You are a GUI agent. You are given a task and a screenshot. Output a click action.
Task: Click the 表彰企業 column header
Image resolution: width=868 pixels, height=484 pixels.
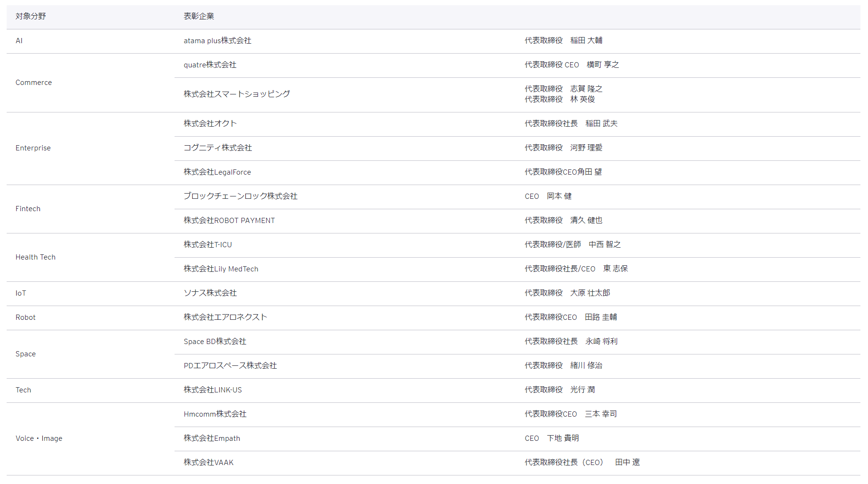click(199, 16)
